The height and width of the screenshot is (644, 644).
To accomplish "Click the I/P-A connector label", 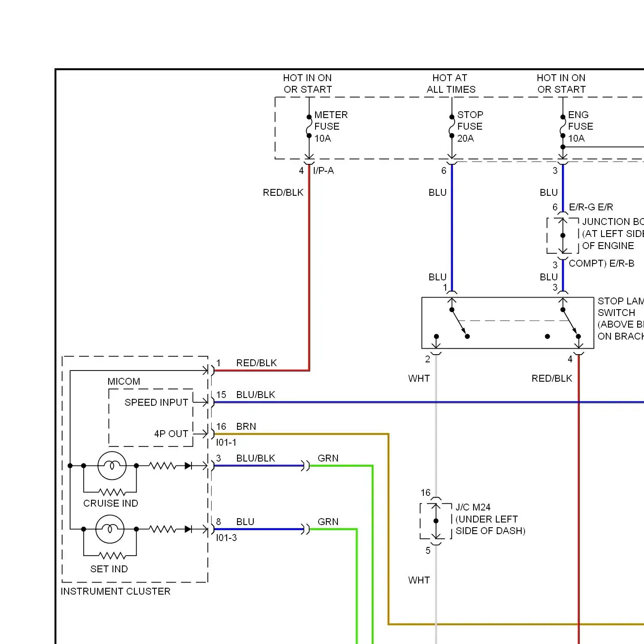I will (x=323, y=170).
